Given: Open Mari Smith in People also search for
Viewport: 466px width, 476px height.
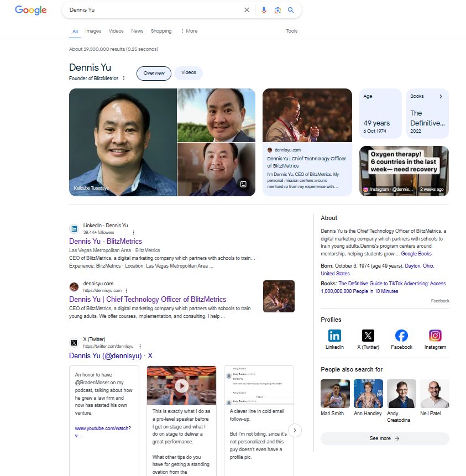Looking at the screenshot, I should tap(335, 397).
